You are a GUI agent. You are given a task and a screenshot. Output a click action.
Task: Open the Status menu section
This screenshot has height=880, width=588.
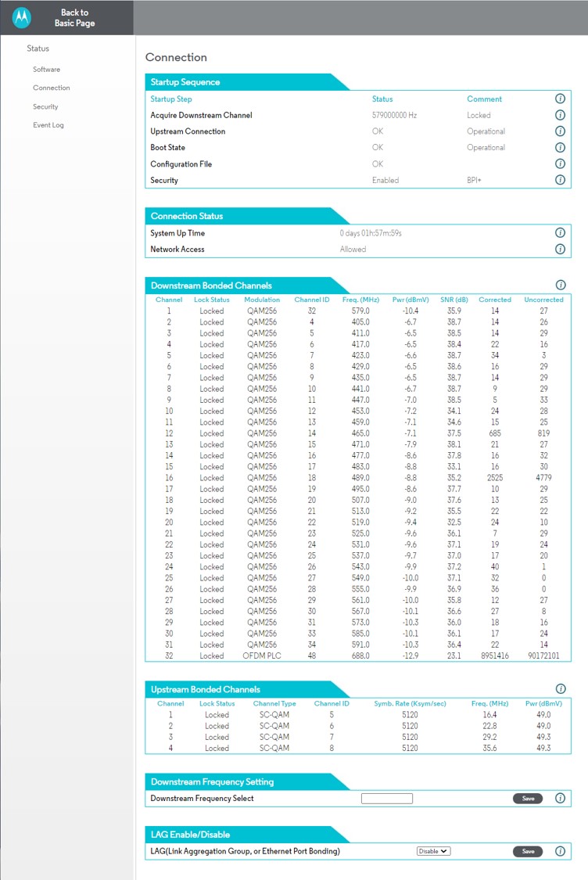[38, 48]
